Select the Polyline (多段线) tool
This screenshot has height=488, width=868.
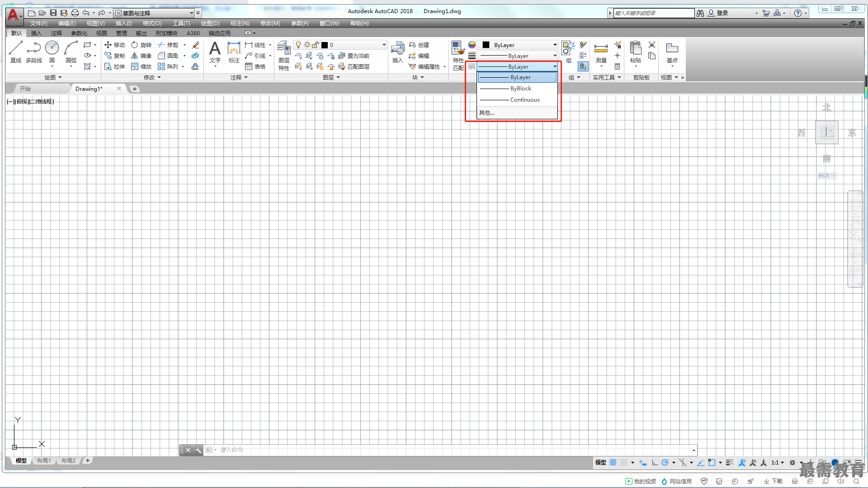coord(34,52)
